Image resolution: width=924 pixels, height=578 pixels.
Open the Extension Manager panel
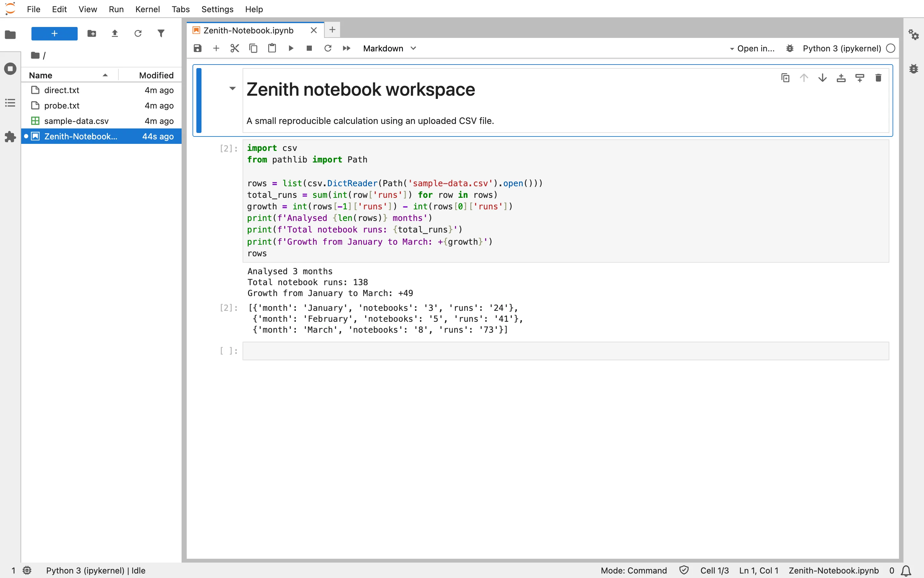click(x=10, y=137)
